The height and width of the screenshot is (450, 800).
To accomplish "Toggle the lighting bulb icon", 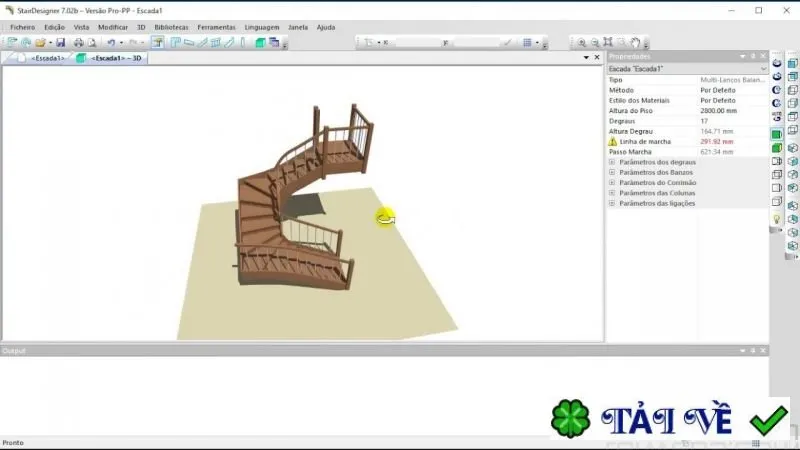I will pyautogui.click(x=777, y=219).
